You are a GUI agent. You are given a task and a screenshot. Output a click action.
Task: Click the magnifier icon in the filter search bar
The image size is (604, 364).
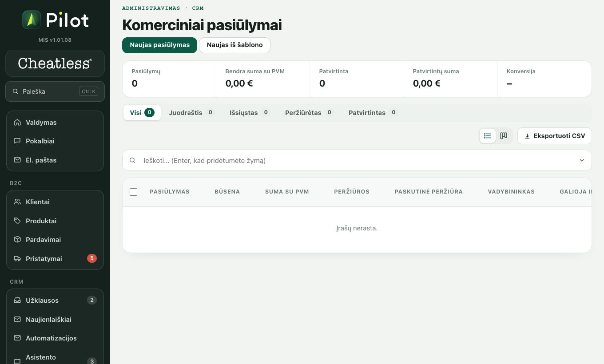(132, 161)
